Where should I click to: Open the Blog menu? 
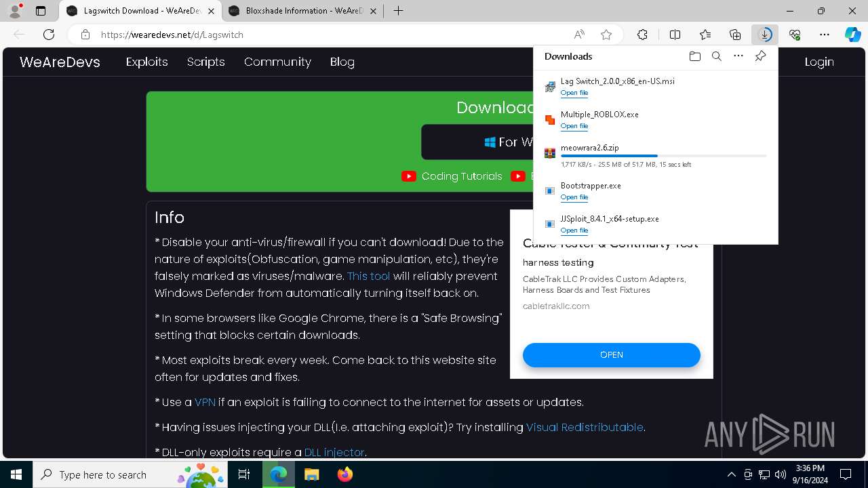(x=342, y=62)
